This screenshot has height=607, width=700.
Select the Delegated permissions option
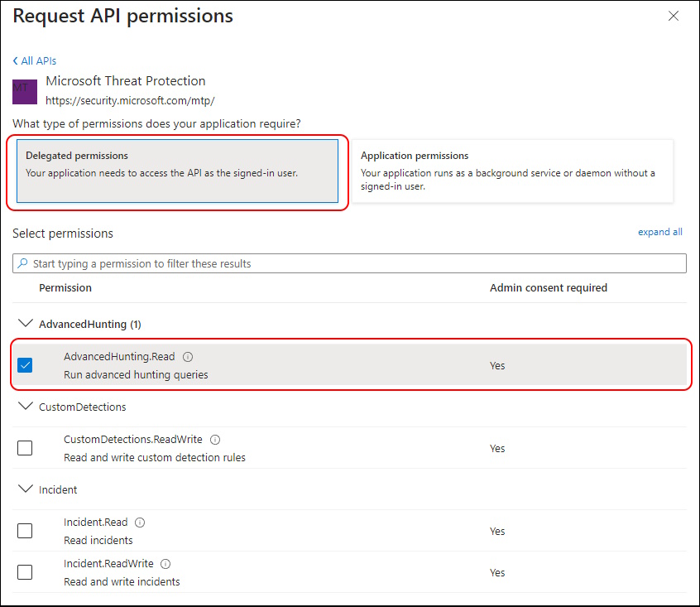coord(177,171)
